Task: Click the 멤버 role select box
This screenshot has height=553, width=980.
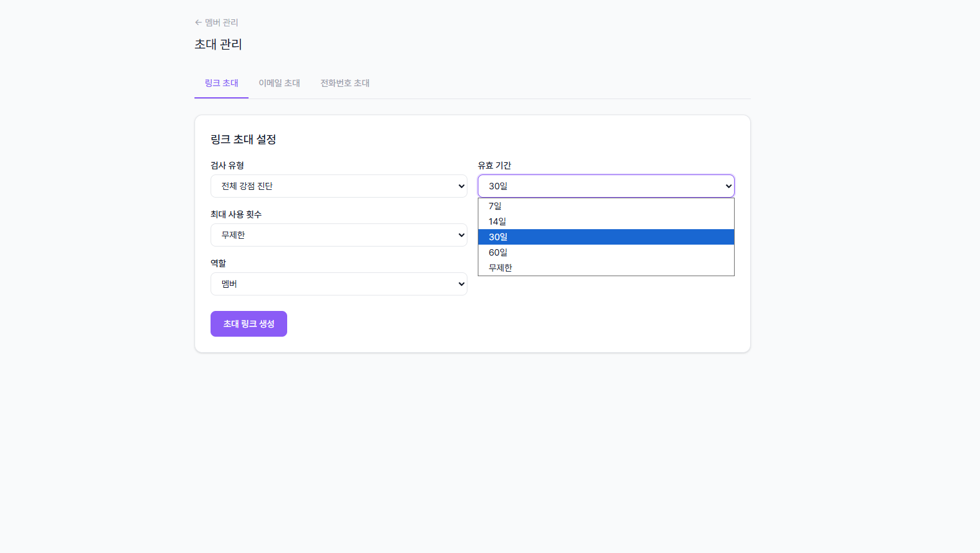Action: [339, 283]
